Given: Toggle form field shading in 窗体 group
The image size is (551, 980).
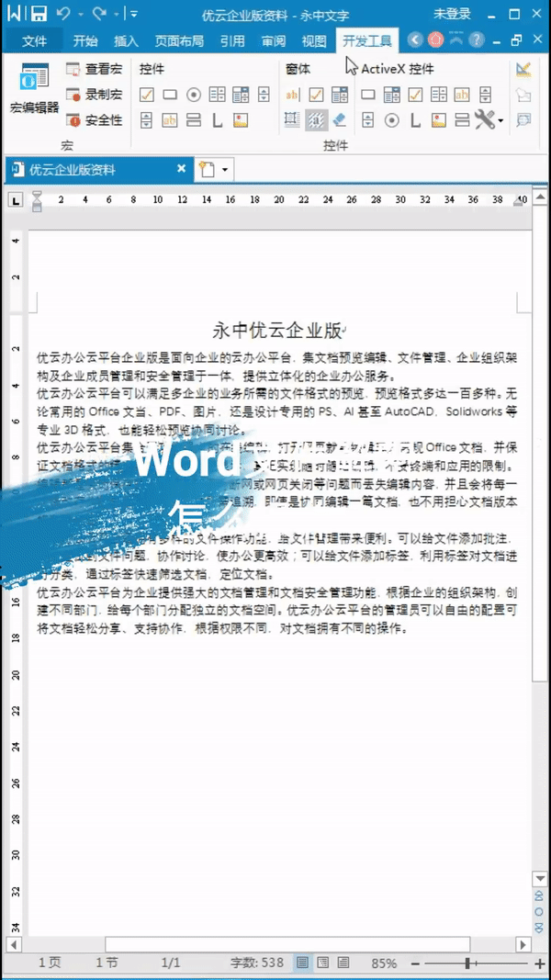Looking at the screenshot, I should point(316,119).
